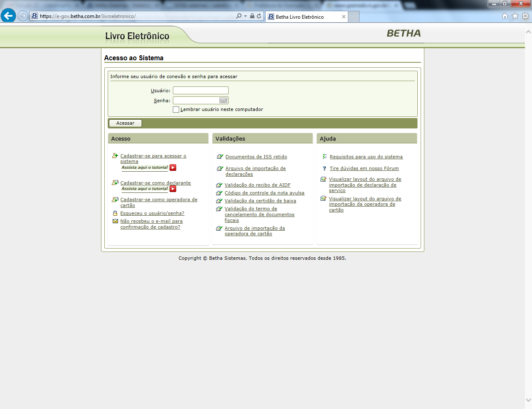Open Requisitos para uso do sistema link

(x=366, y=157)
